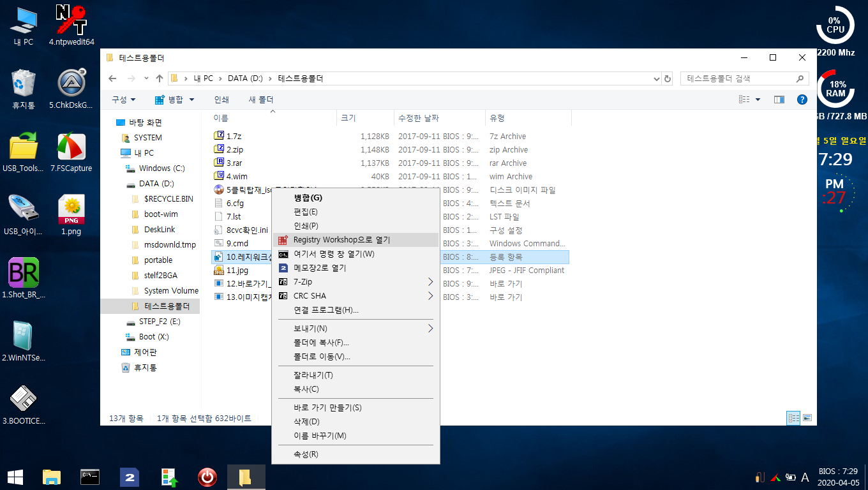Viewport: 868px width, 490px height.
Task: Sort by 이름 column header
Action: [x=273, y=118]
